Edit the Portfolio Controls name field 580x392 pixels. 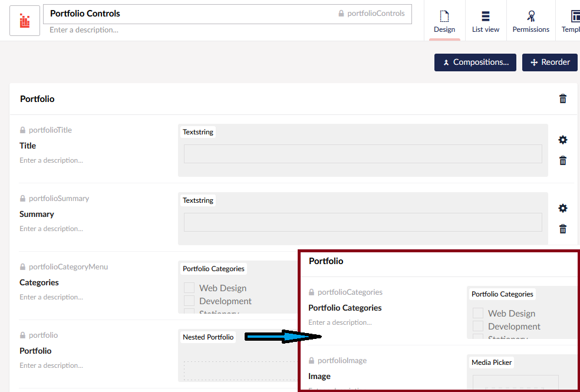[x=189, y=14]
